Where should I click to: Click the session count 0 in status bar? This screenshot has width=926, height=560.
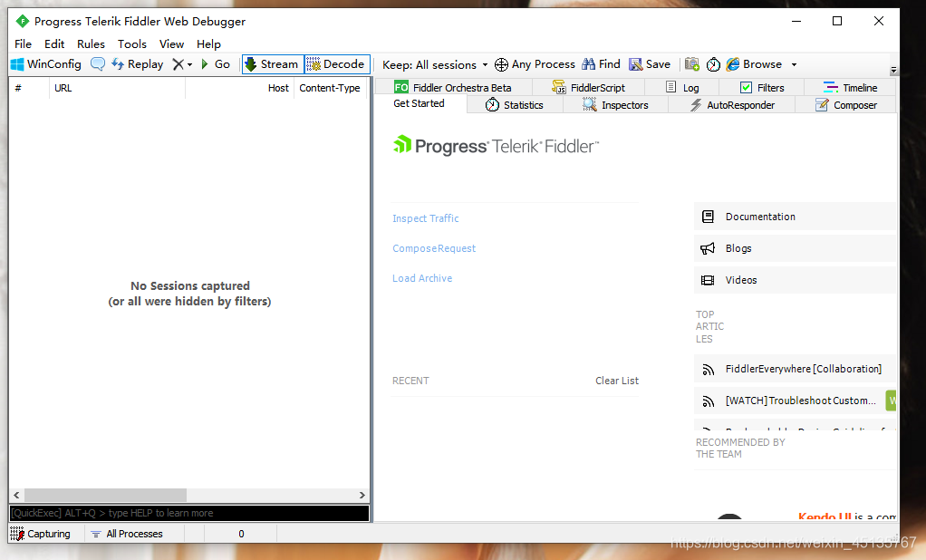point(241,534)
